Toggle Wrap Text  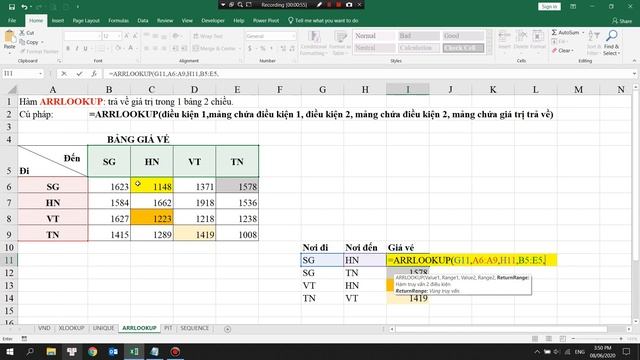pos(208,36)
